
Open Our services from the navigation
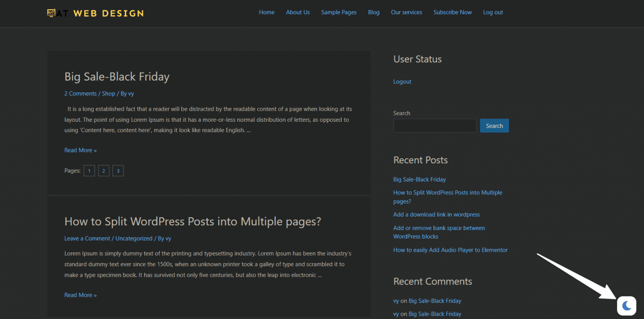click(x=406, y=12)
